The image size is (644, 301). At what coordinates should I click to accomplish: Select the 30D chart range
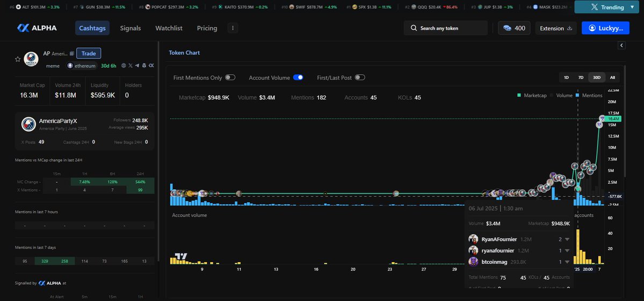tap(596, 77)
